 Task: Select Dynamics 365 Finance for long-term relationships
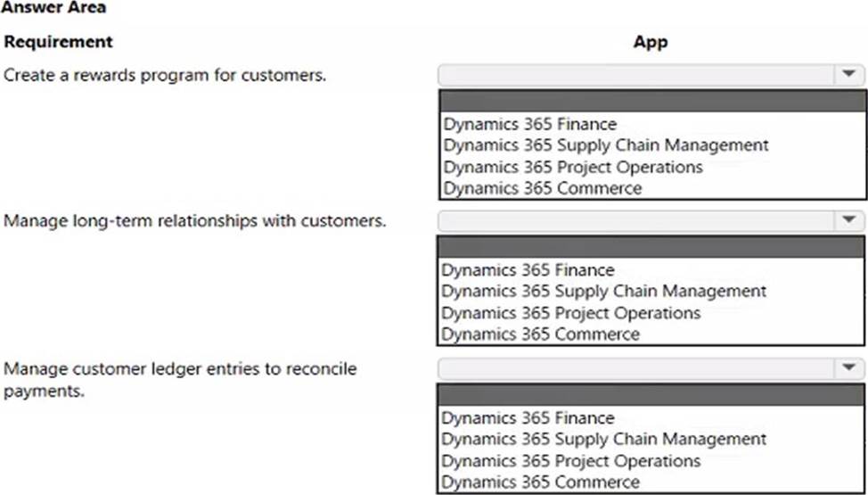[x=528, y=270]
